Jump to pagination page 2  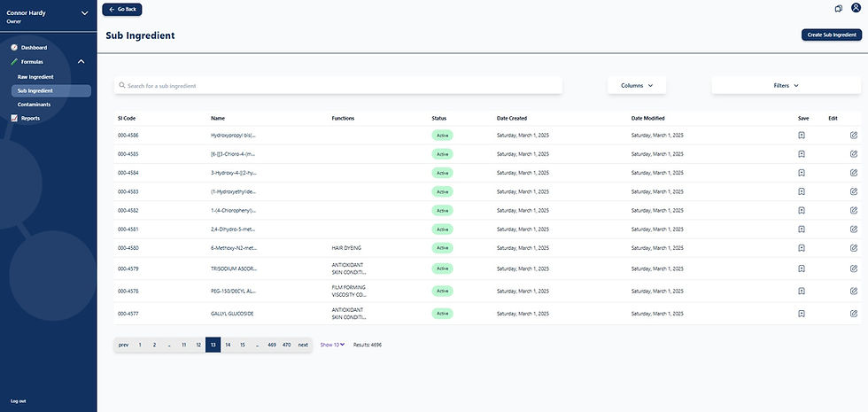tap(154, 345)
